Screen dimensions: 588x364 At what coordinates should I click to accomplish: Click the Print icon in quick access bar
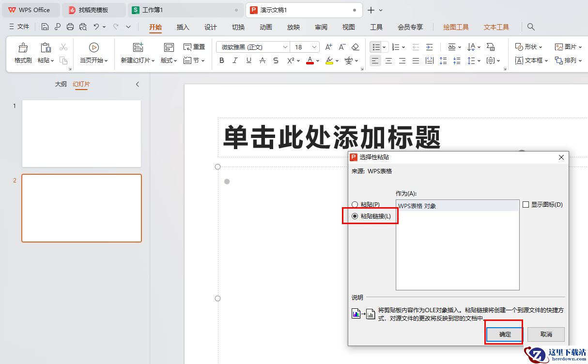tap(70, 27)
